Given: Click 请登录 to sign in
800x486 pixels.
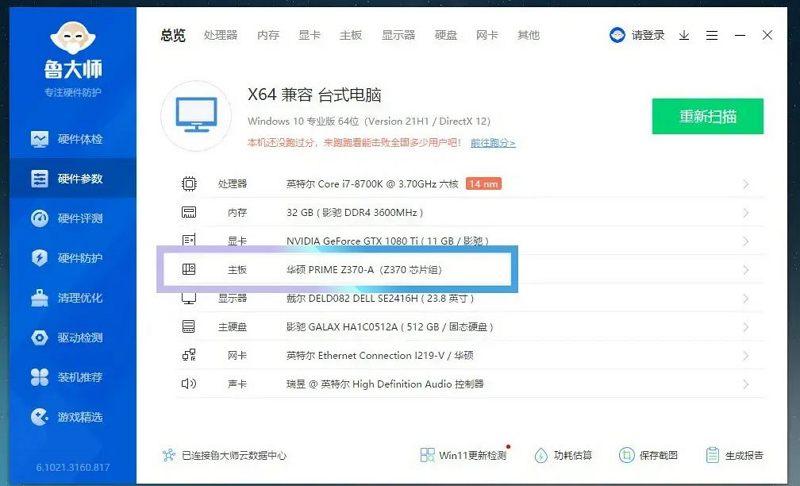Looking at the screenshot, I should pos(648,35).
